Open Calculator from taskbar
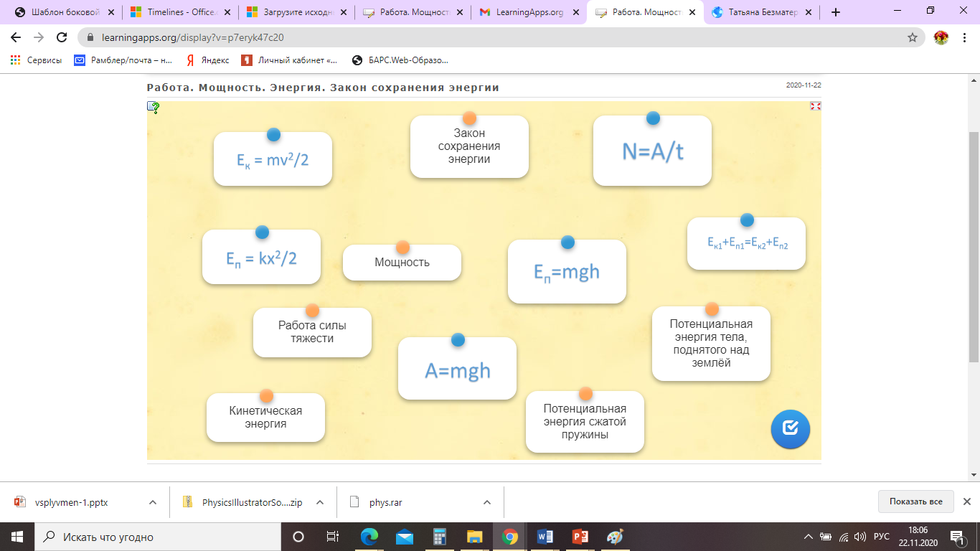980x551 pixels. pos(440,536)
